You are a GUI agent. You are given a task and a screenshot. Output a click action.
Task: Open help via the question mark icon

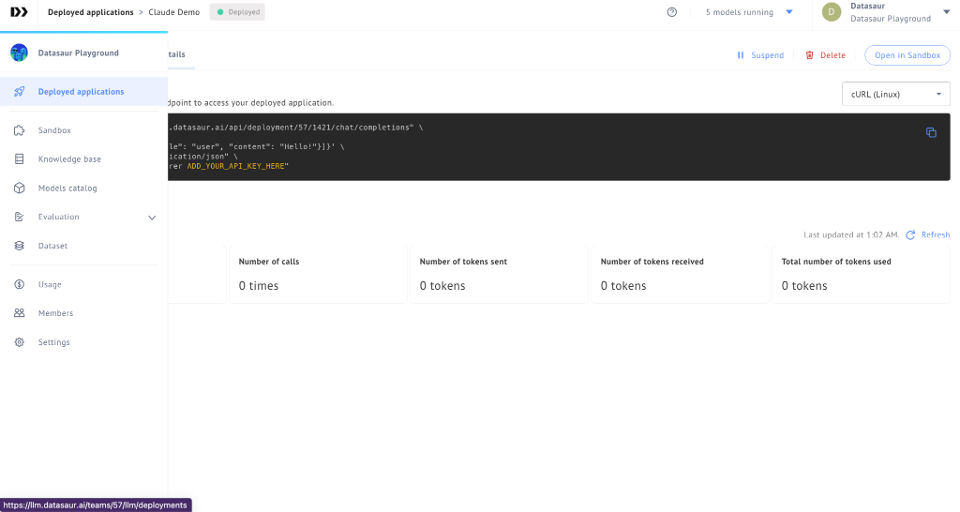(x=672, y=12)
